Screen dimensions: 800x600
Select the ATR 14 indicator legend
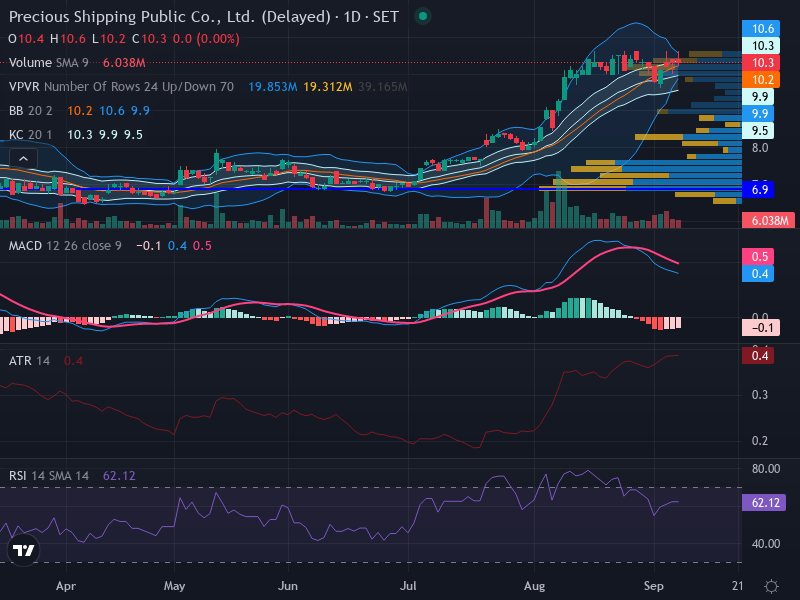[x=29, y=361]
